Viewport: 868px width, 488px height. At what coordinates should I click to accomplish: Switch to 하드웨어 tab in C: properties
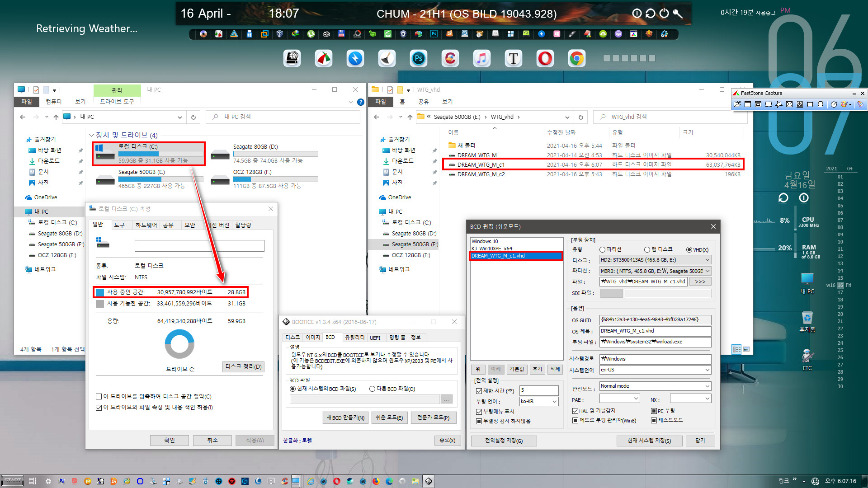(146, 225)
